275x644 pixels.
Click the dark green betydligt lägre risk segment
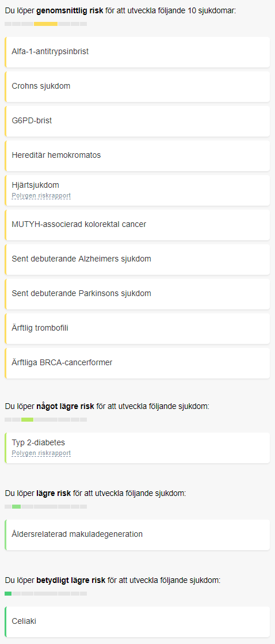(x=8, y=593)
